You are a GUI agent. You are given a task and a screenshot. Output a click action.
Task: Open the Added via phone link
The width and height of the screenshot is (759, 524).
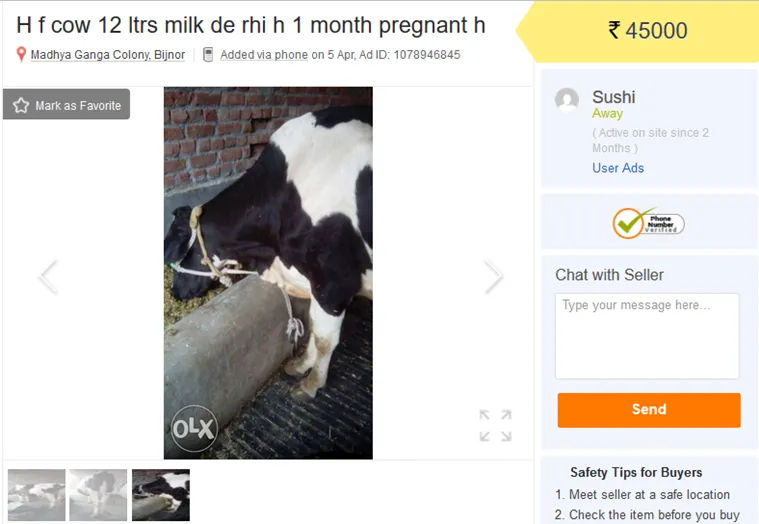pyautogui.click(x=264, y=55)
